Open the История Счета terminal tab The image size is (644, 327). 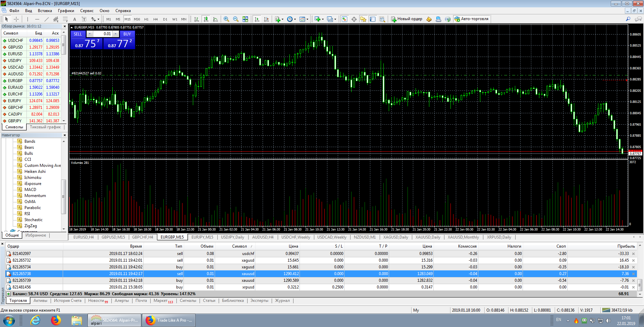[68, 301]
